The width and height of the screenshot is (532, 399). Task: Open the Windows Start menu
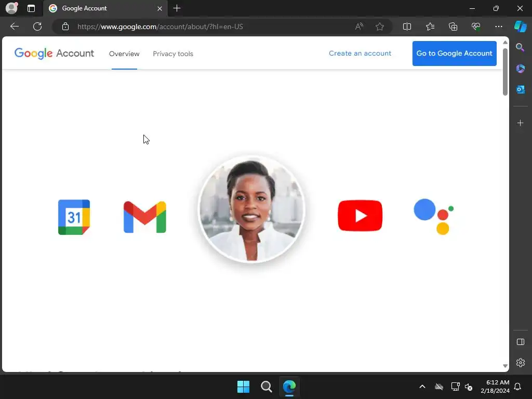pos(243,387)
